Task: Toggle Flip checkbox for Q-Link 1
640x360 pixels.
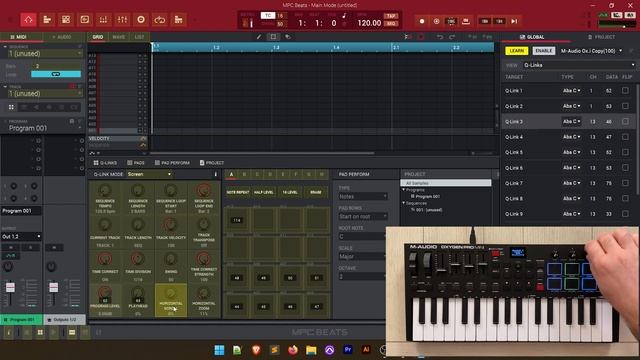Action: pyautogui.click(x=625, y=90)
